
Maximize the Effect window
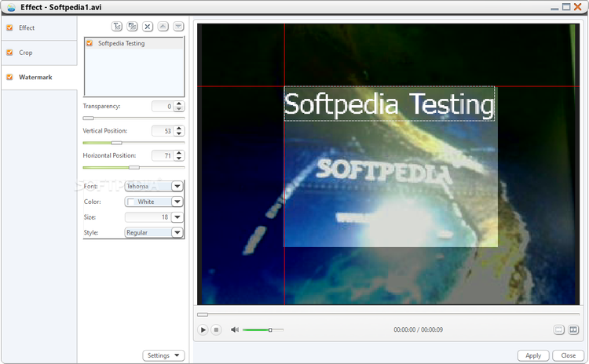point(566,7)
